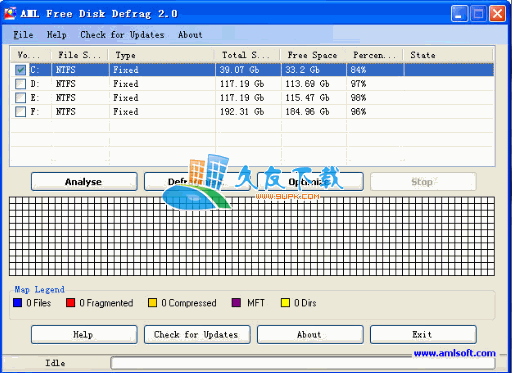
Task: Click the 115.47 Gb free space cell
Action: point(307,98)
